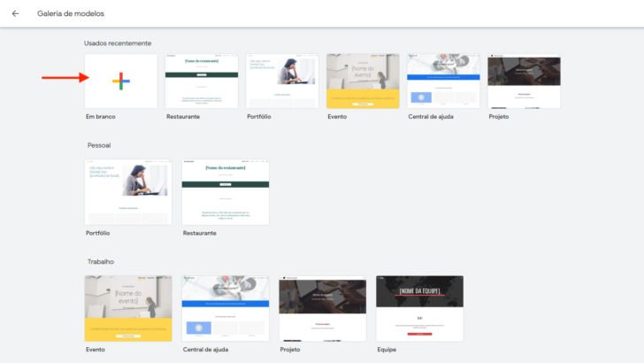Open Central de ajuda thumbnail in Usados recentemente
This screenshot has height=363, width=644.
(x=443, y=81)
